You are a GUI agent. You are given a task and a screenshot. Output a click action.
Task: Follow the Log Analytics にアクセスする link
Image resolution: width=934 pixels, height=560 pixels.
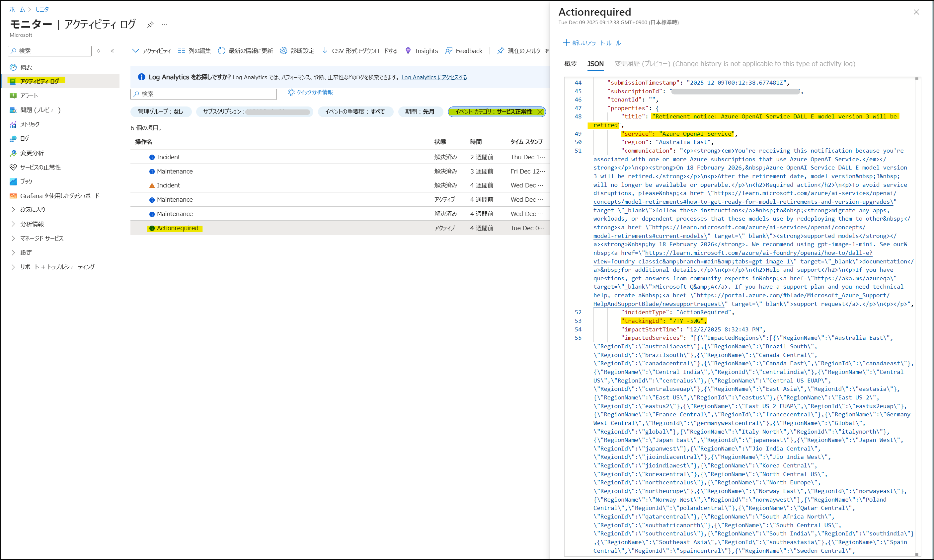(434, 77)
